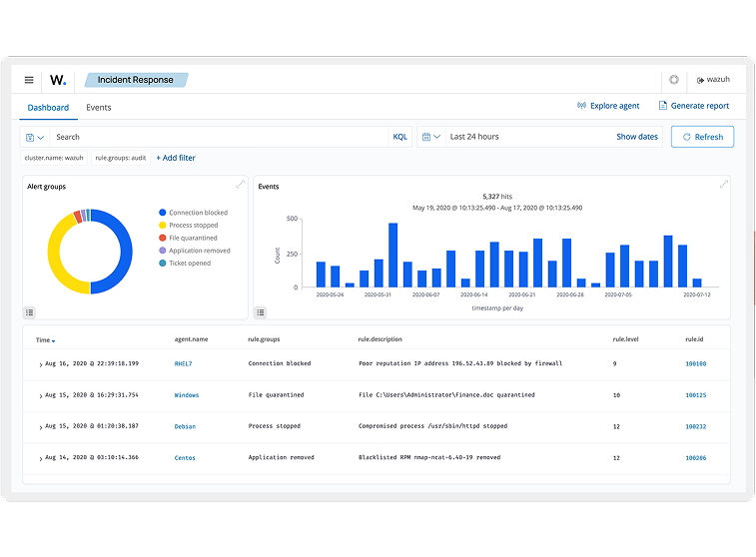The height and width of the screenshot is (557, 756).
Task: Open the calendar quick date menu
Action: [430, 137]
